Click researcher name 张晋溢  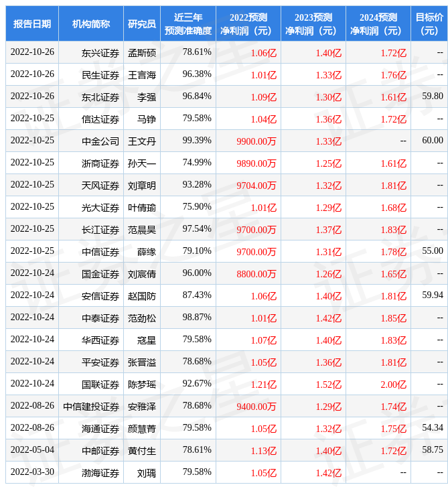pyautogui.click(x=142, y=362)
